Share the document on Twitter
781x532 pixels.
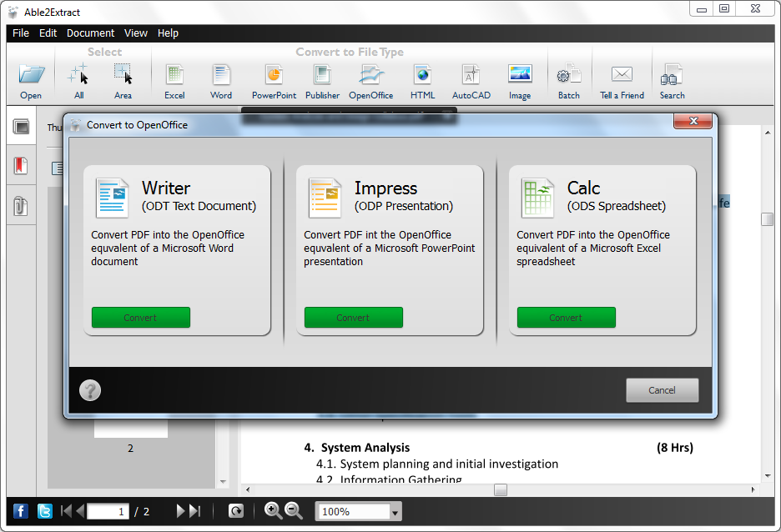click(43, 510)
